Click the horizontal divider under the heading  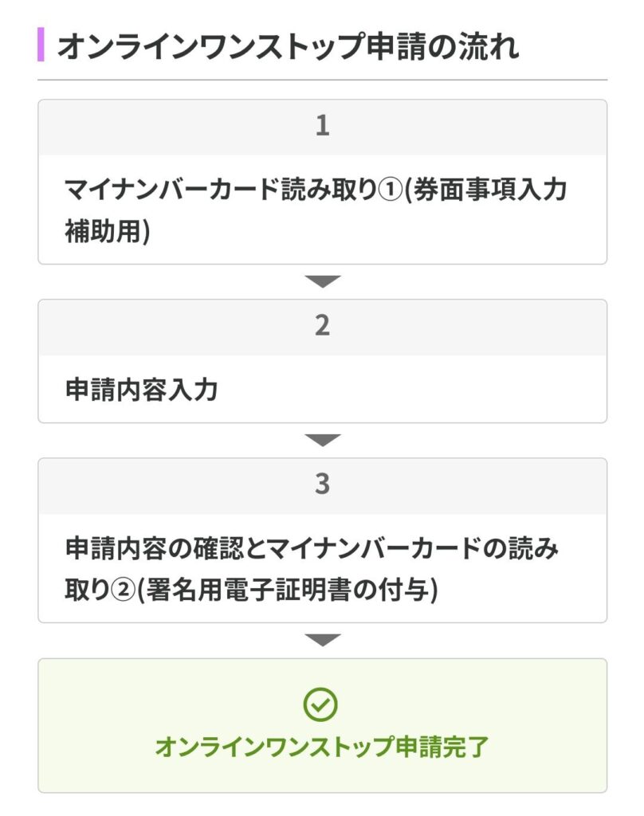[x=322, y=80]
